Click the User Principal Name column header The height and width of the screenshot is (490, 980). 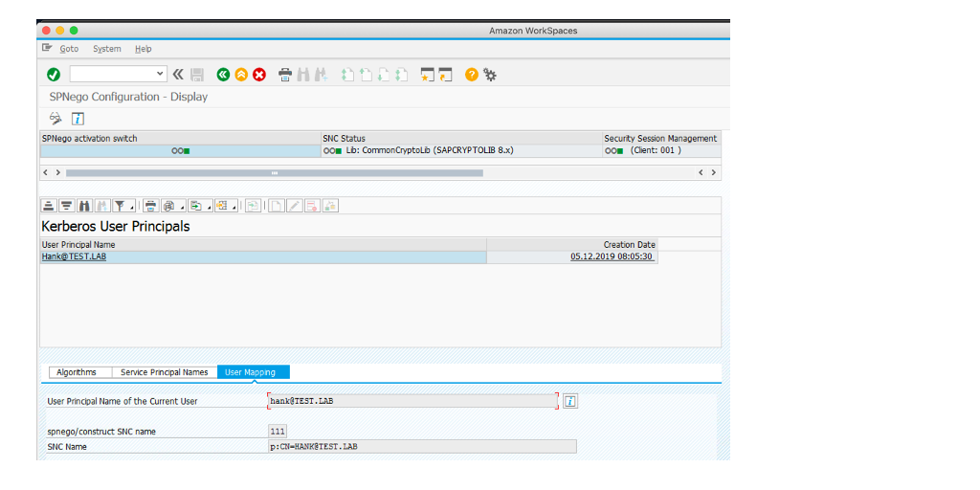coord(263,245)
